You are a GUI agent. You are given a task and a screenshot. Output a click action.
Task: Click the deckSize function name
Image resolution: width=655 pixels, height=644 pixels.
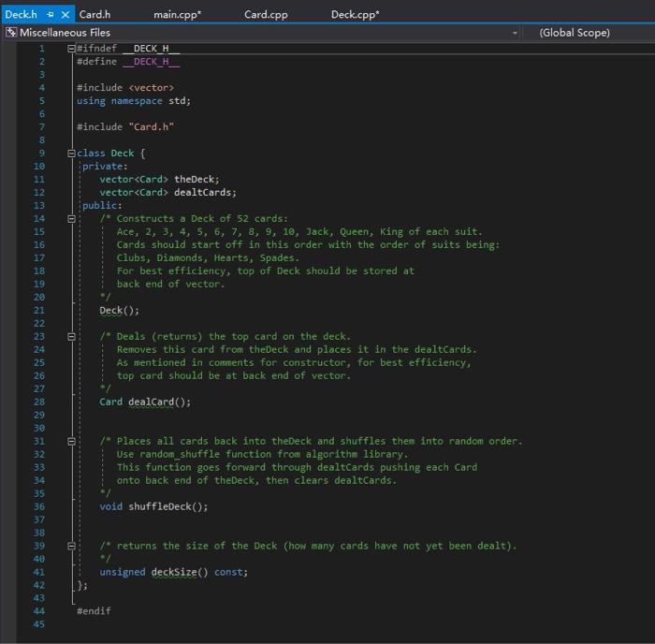[173, 572]
